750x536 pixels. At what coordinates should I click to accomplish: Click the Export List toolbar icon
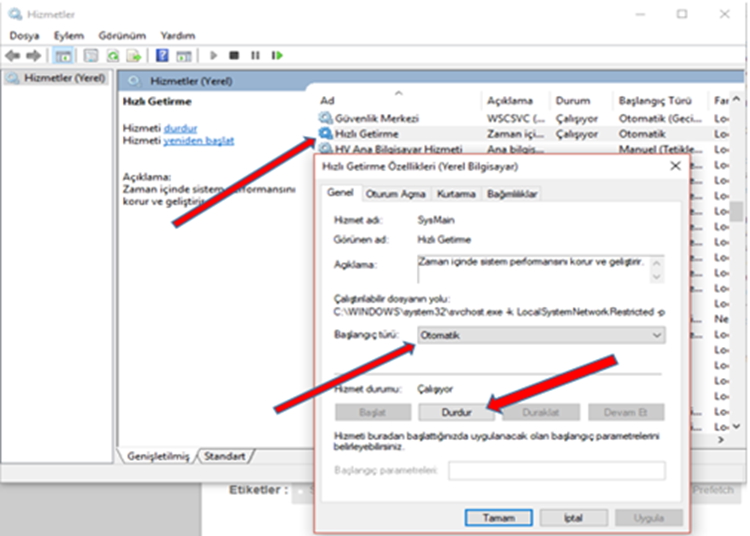click(x=134, y=56)
